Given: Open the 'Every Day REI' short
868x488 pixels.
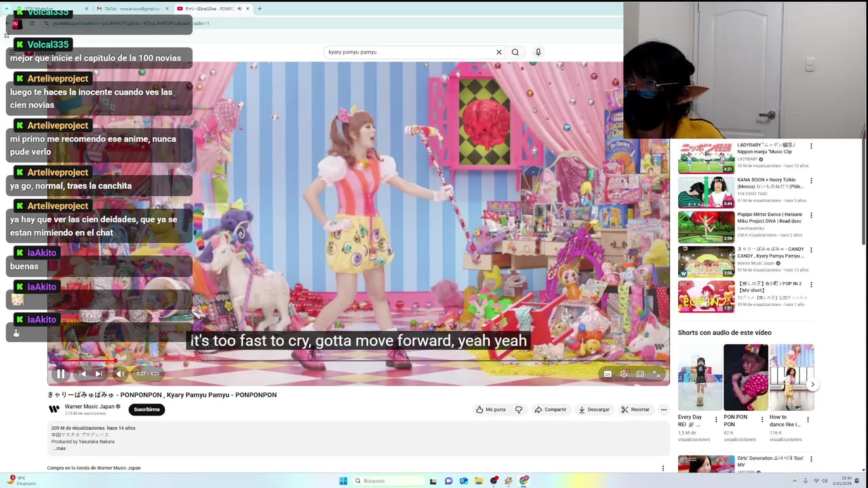Looking at the screenshot, I should [700, 378].
